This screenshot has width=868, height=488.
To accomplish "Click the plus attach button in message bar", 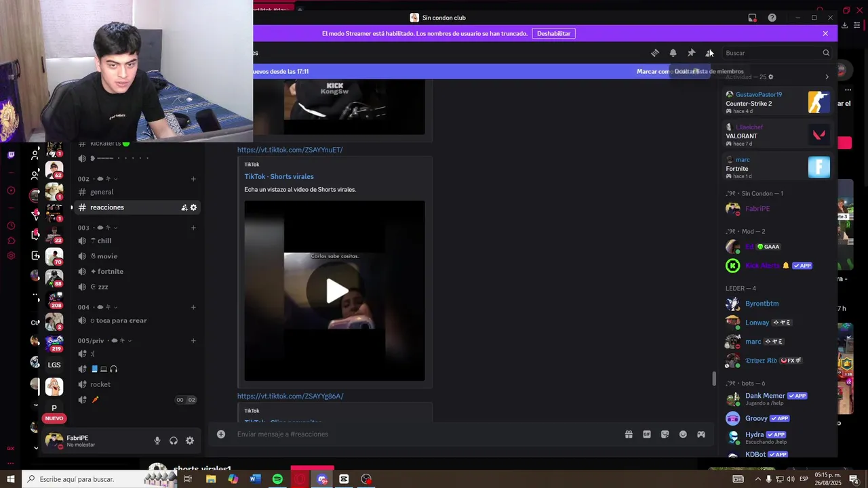I will tap(221, 434).
